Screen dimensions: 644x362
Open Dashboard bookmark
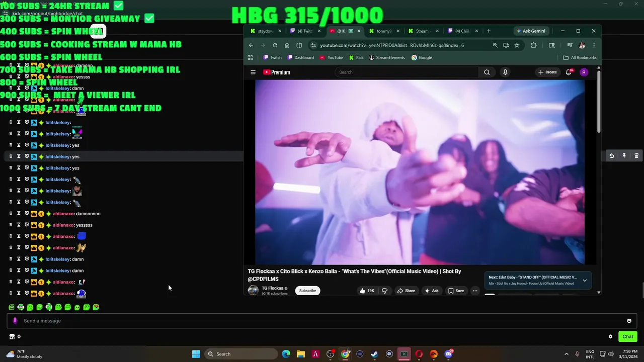click(x=300, y=58)
